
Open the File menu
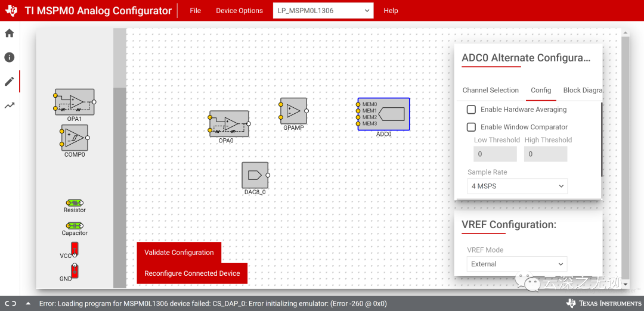point(196,11)
